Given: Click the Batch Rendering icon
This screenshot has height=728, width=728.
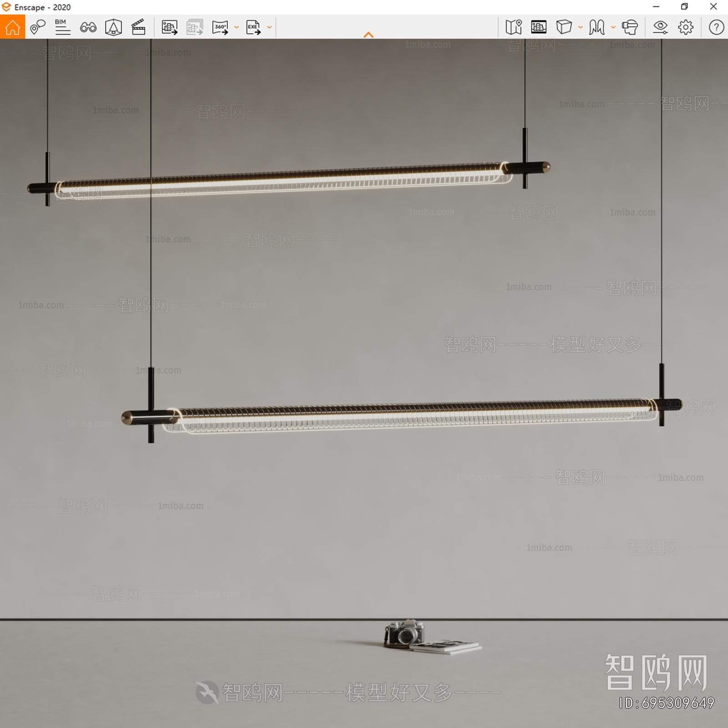Looking at the screenshot, I should pyautogui.click(x=195, y=27).
